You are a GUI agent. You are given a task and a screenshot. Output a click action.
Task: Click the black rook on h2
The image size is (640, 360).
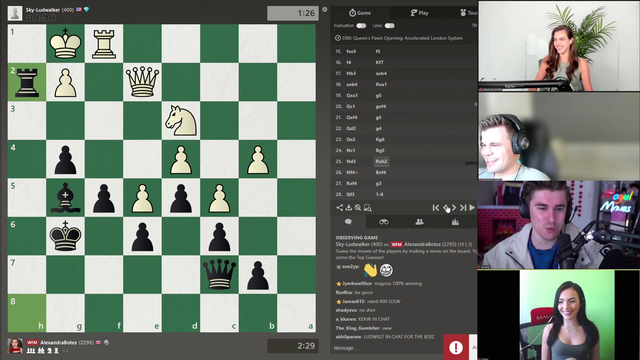pyautogui.click(x=27, y=82)
